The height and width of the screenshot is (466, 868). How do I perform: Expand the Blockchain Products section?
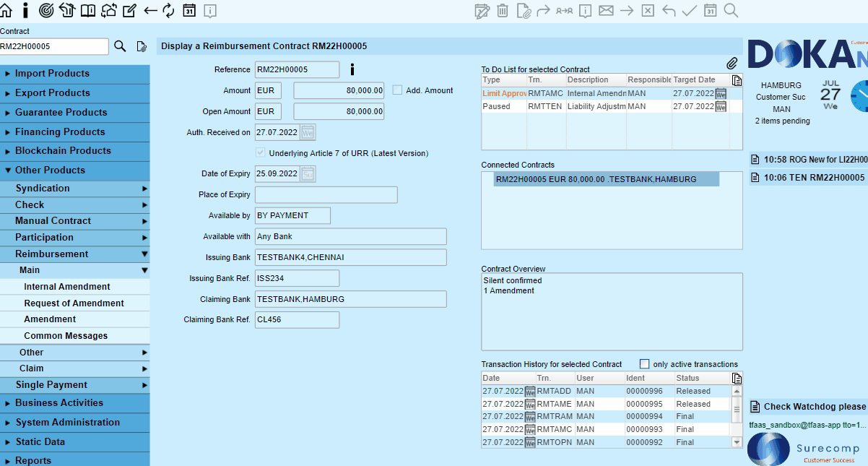(75, 151)
